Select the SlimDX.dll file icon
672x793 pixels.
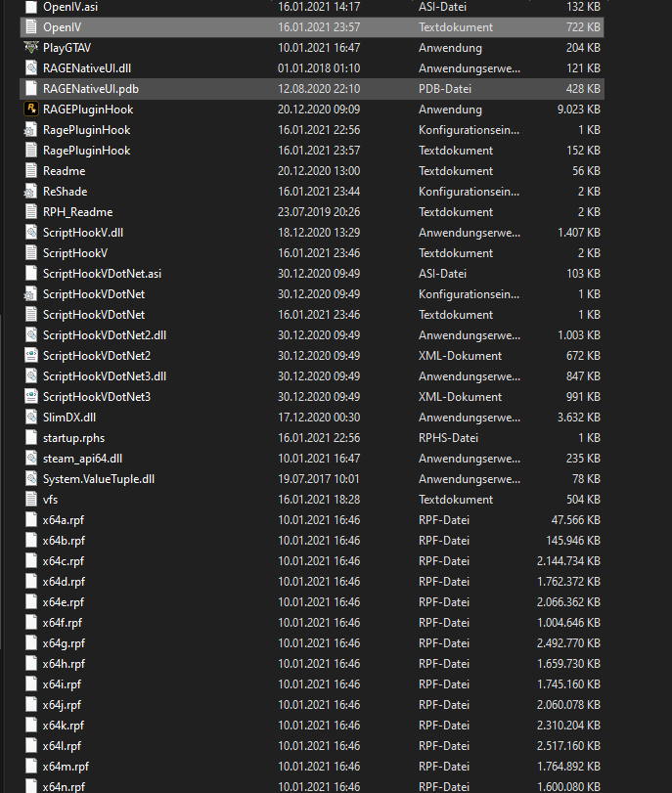click(31, 418)
